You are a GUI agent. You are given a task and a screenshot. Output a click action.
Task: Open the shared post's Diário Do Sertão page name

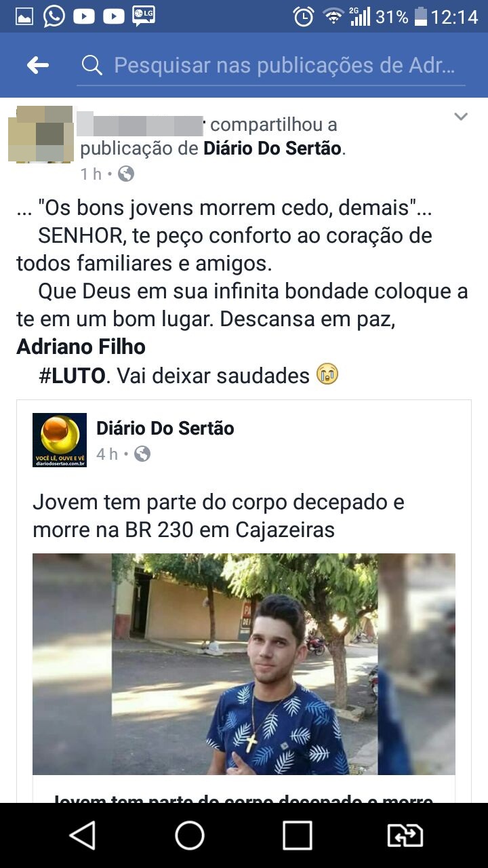(165, 429)
